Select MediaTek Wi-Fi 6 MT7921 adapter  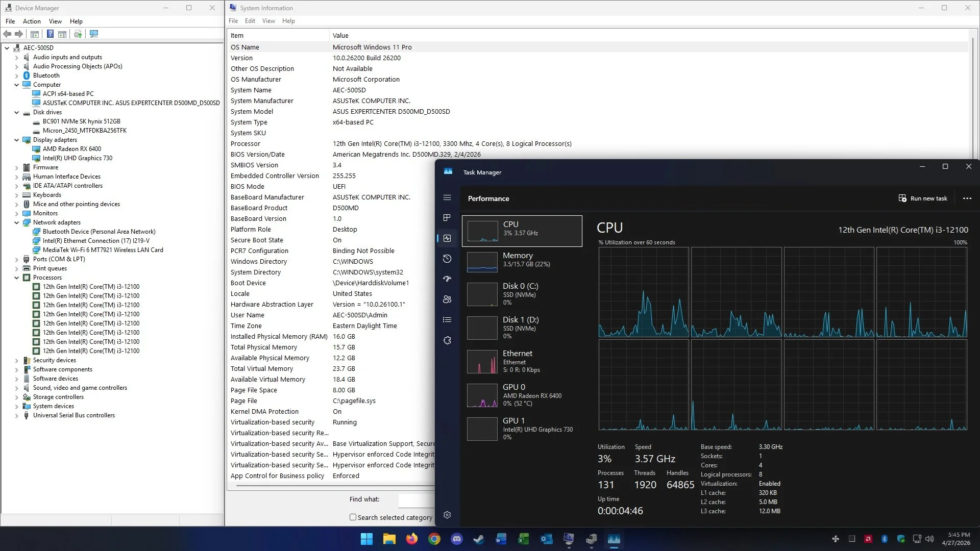pos(103,250)
